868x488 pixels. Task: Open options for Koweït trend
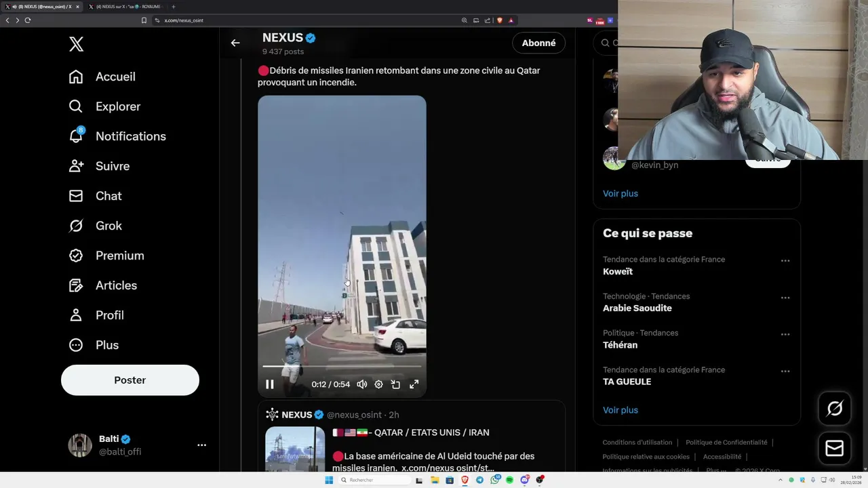tap(785, 261)
